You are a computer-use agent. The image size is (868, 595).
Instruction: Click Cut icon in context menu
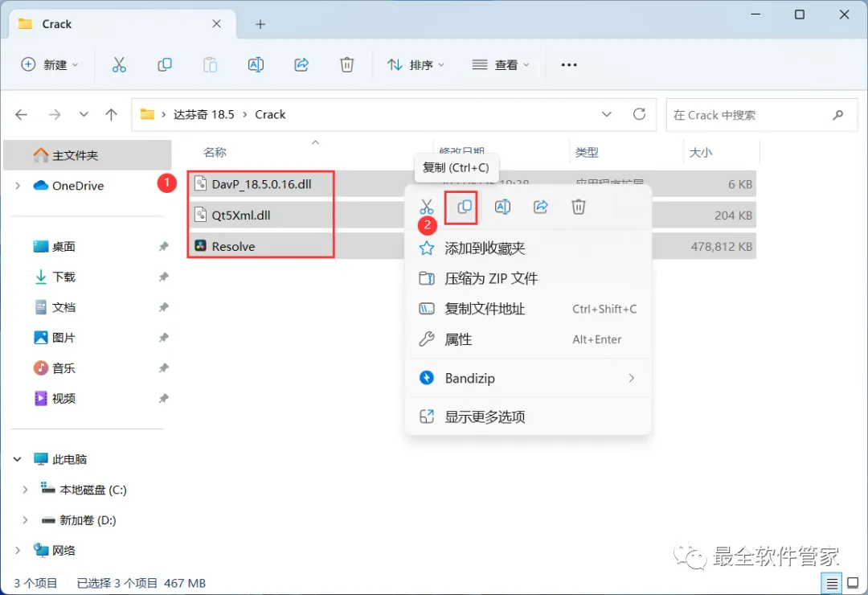tap(426, 207)
